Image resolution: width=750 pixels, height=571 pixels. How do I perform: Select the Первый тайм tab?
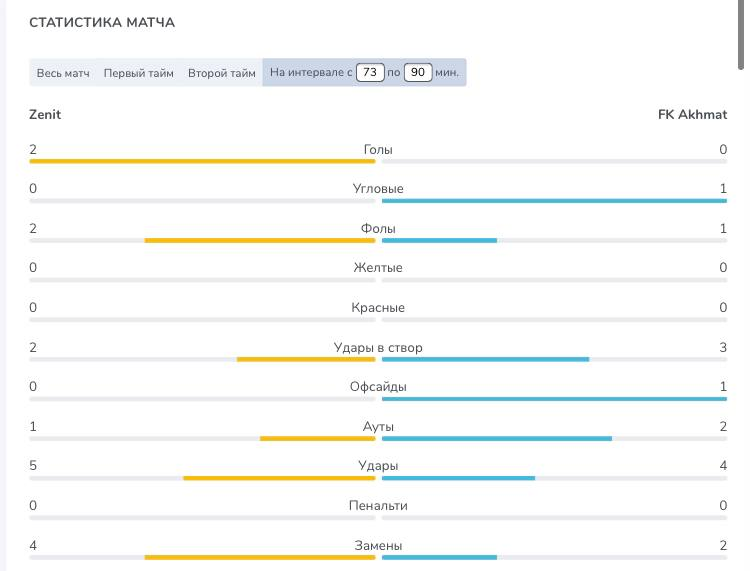coord(138,73)
